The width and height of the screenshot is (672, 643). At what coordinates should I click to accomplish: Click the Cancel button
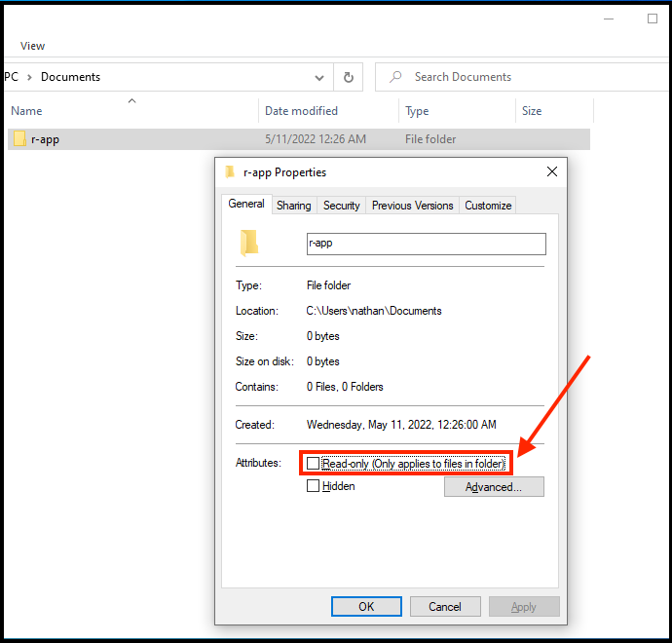pyautogui.click(x=445, y=607)
